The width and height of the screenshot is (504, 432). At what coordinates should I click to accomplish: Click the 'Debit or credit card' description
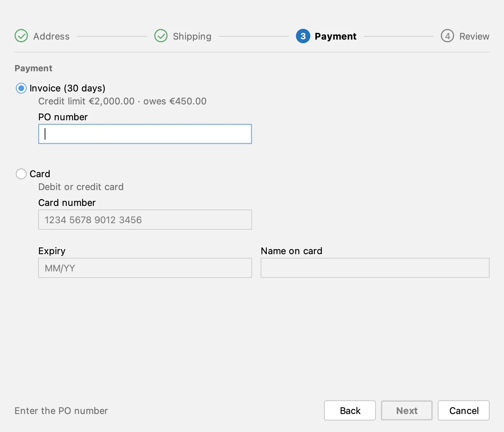[81, 187]
